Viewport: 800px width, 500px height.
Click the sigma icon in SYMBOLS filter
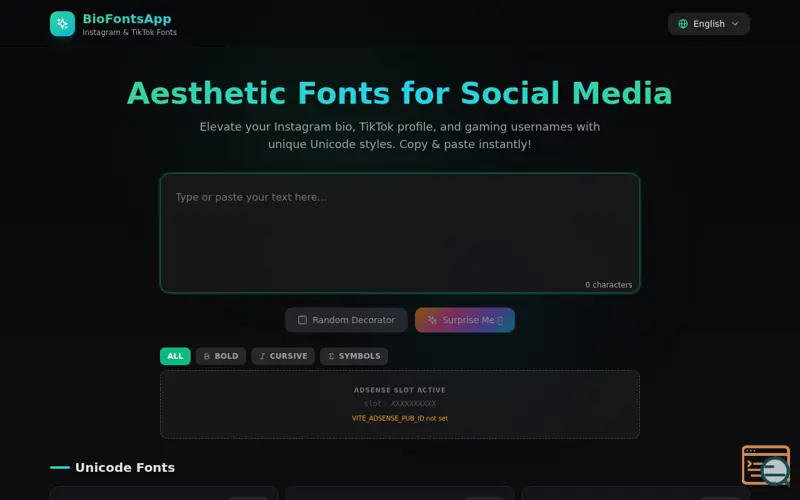pos(331,356)
